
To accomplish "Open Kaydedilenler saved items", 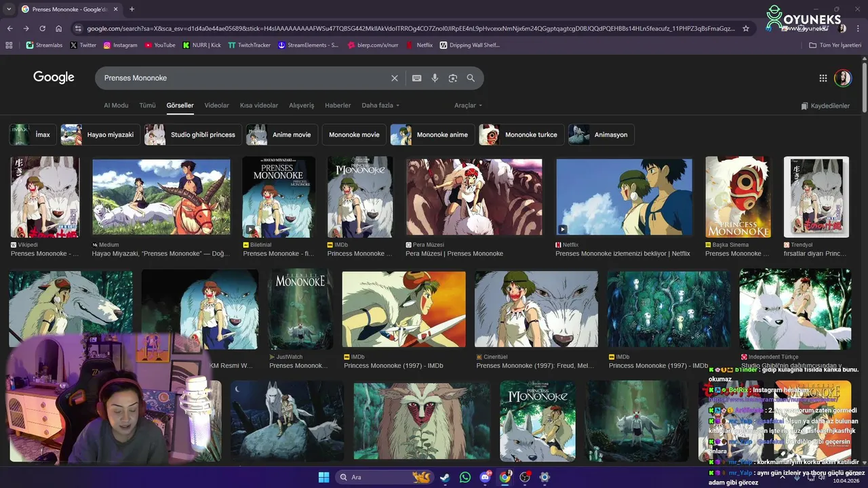I will pyautogui.click(x=825, y=106).
